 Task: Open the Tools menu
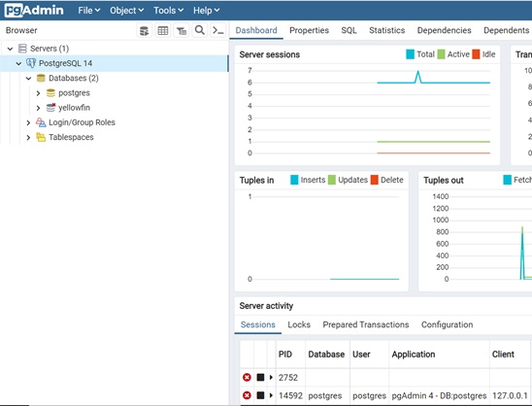tap(168, 11)
